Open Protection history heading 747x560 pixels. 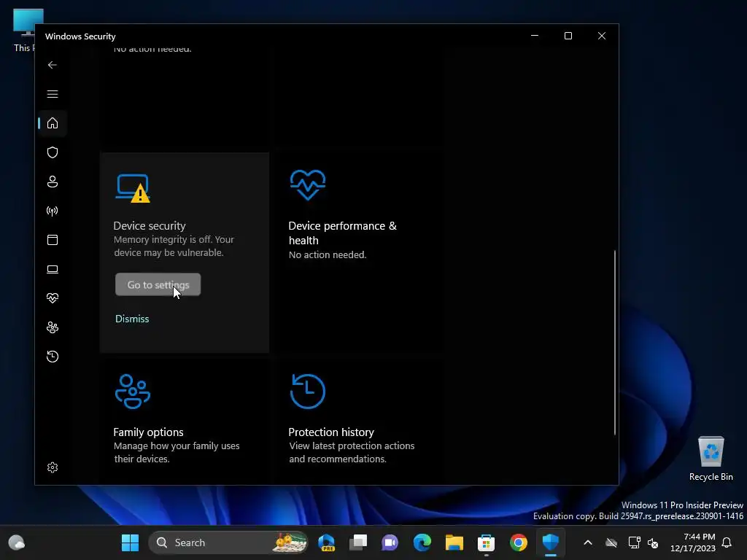[331, 432]
